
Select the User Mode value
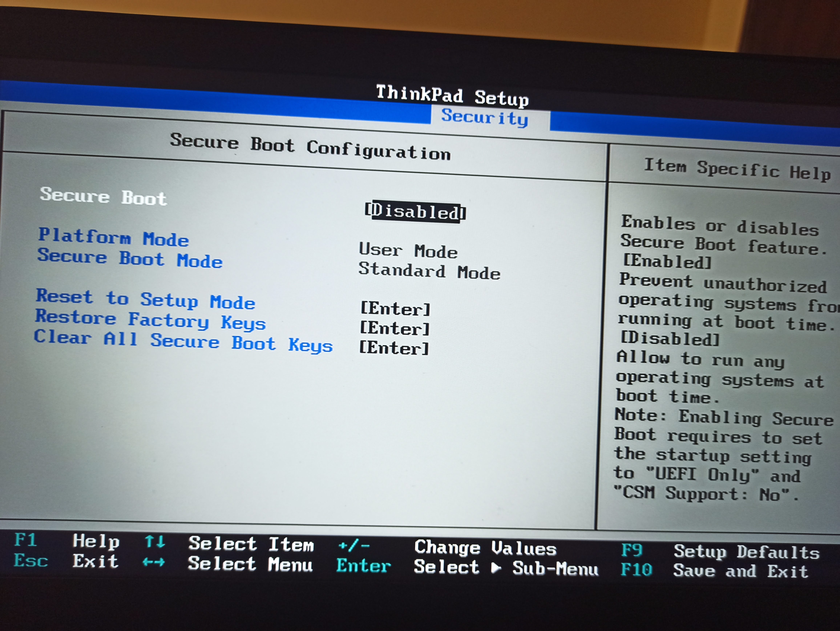[x=408, y=251]
